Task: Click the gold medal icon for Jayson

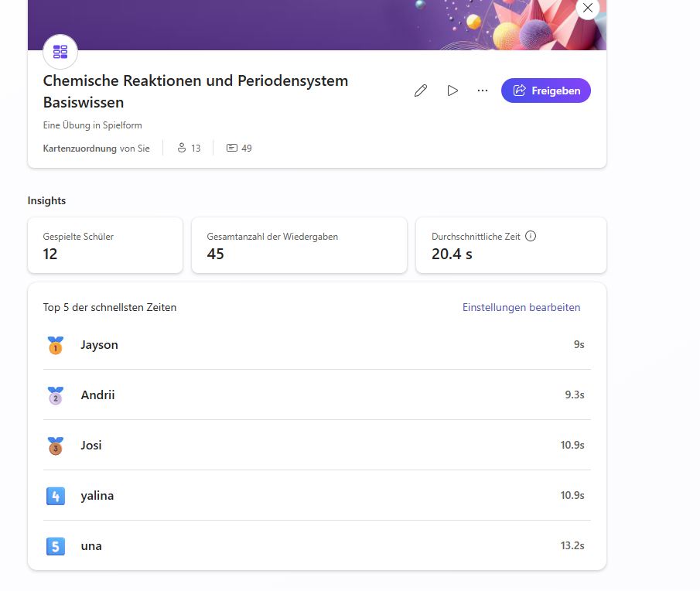Action: pos(55,345)
